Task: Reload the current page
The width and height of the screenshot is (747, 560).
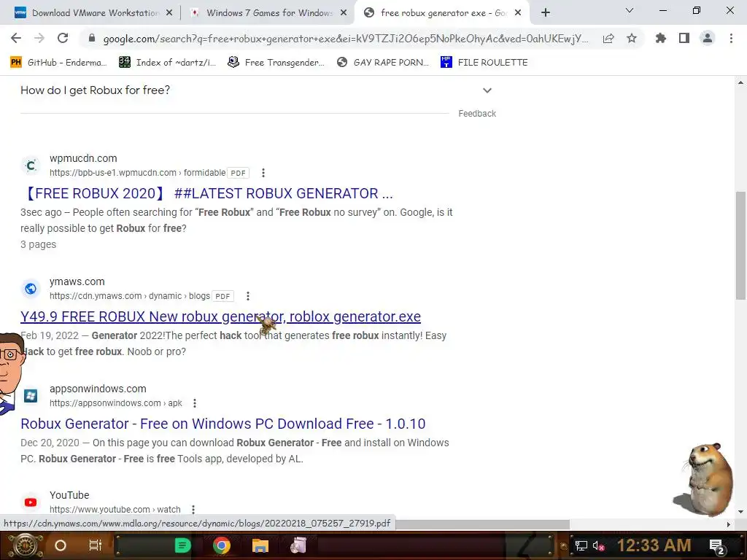Action: coord(63,38)
